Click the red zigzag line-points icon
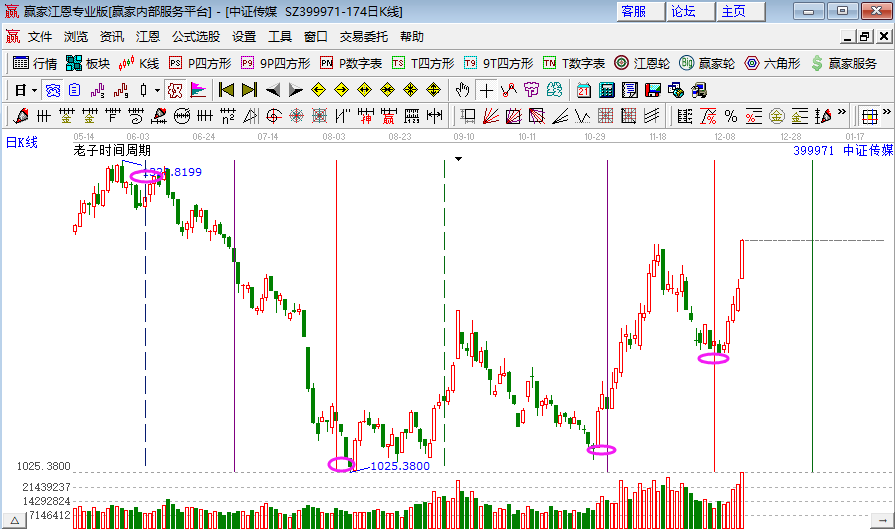Image resolution: width=895 pixels, height=529 pixels. click(509, 90)
